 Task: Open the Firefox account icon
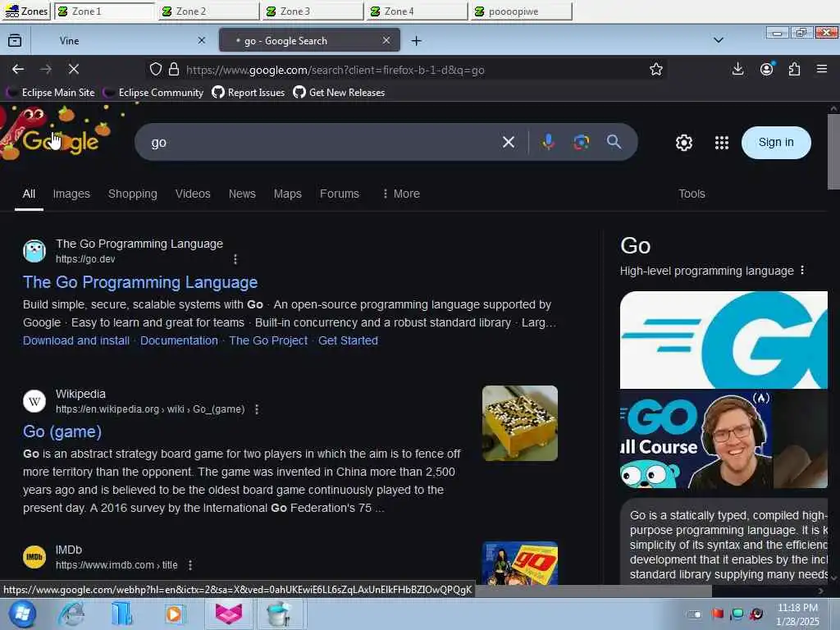point(767,69)
